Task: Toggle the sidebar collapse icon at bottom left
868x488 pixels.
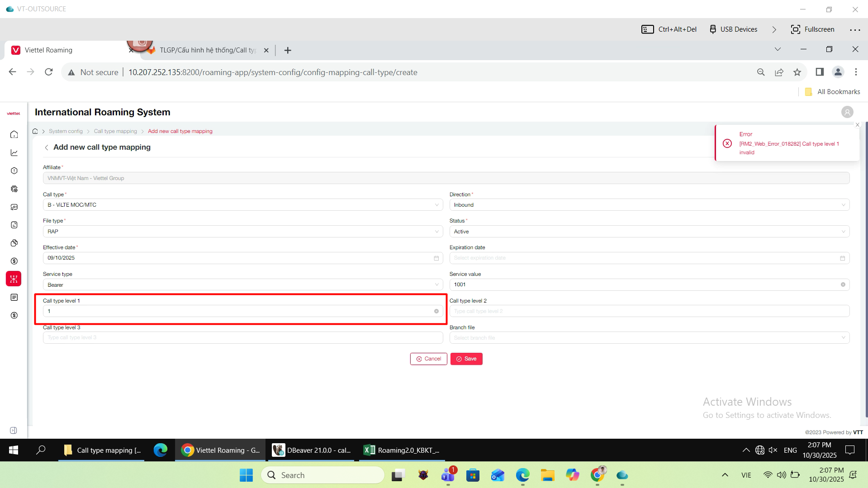Action: tap(14, 430)
